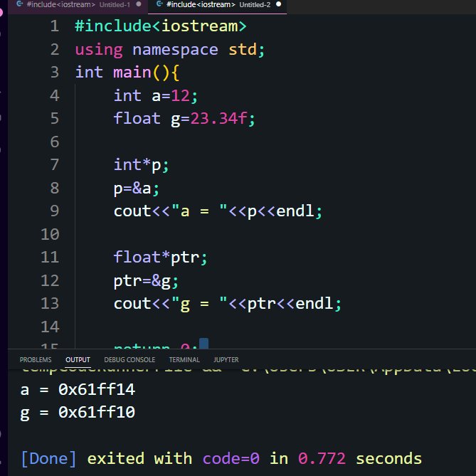Open the JUPYTER panel tab
Image resolution: width=476 pixels, height=476 pixels.
tap(226, 360)
